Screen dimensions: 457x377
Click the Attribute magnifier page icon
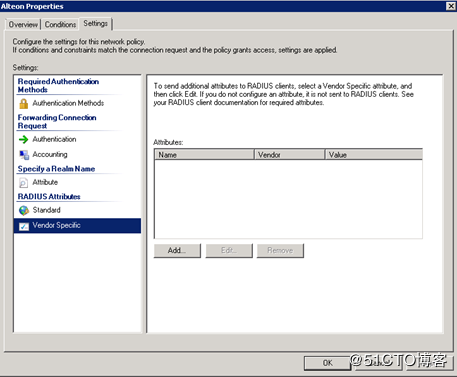[x=24, y=183]
